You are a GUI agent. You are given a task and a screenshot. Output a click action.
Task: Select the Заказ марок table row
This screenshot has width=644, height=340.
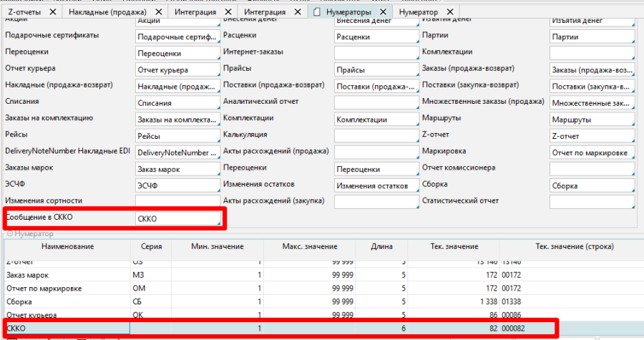(x=67, y=275)
